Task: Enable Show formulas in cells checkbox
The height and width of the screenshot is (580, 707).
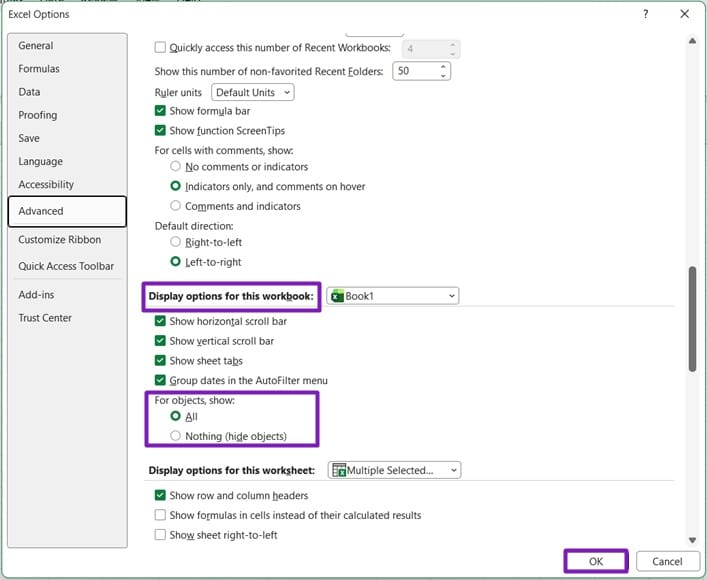Action: pyautogui.click(x=160, y=515)
